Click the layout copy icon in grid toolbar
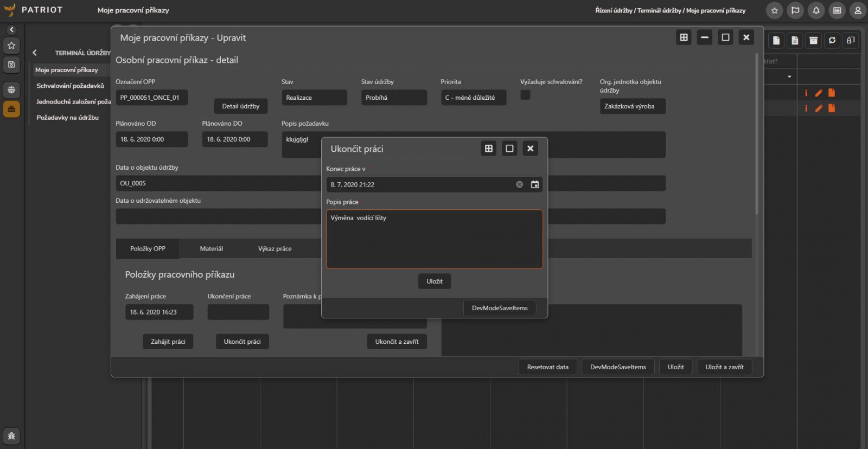 [x=851, y=40]
